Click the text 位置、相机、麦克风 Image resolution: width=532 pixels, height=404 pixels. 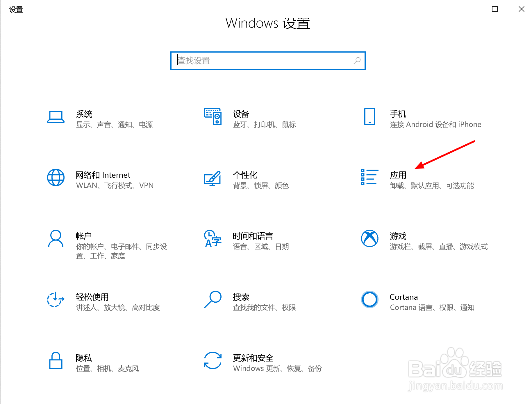pos(107,369)
